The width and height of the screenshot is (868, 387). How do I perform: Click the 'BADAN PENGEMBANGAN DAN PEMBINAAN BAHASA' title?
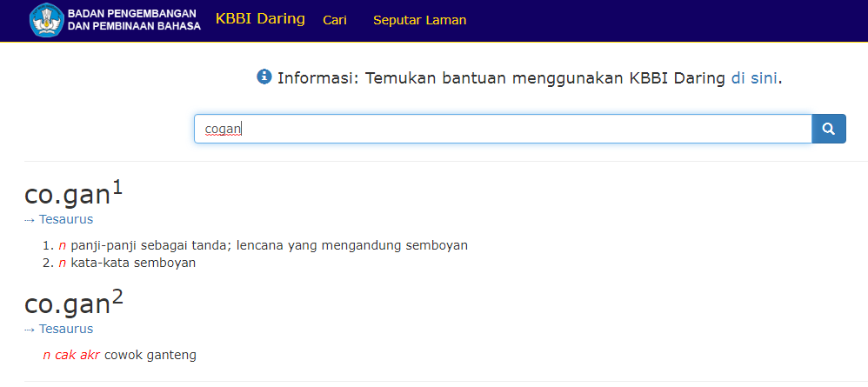[135, 19]
